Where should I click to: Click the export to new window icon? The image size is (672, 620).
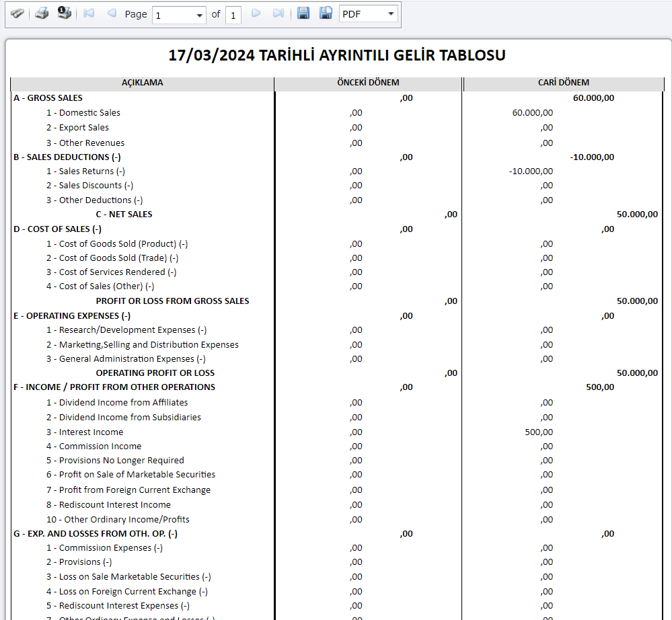[326, 13]
